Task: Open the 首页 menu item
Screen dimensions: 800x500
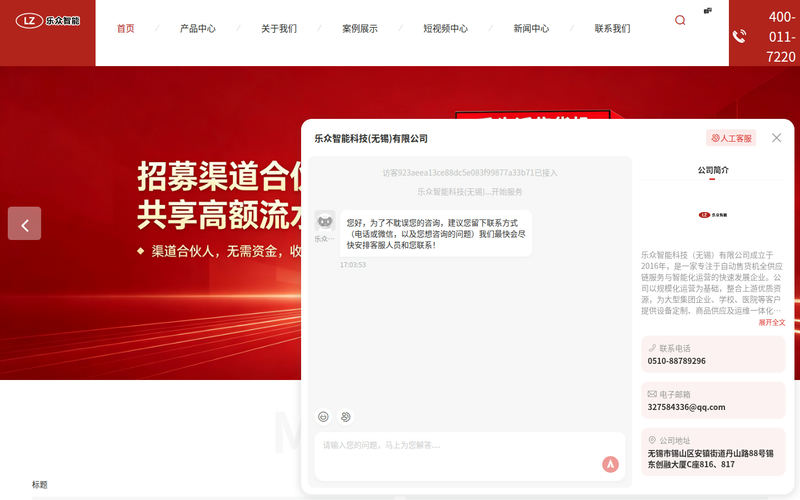Action: point(126,29)
